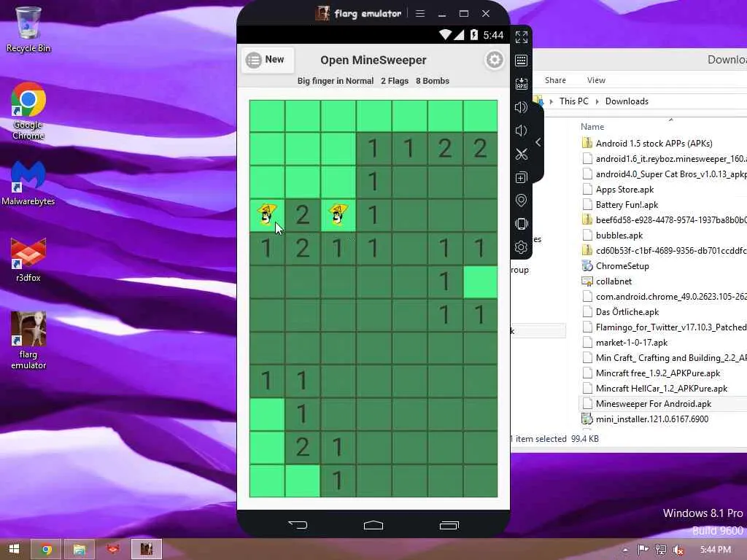Open Malwarebytes desktop shortcut
This screenshot has height=560, width=747.
(x=28, y=183)
